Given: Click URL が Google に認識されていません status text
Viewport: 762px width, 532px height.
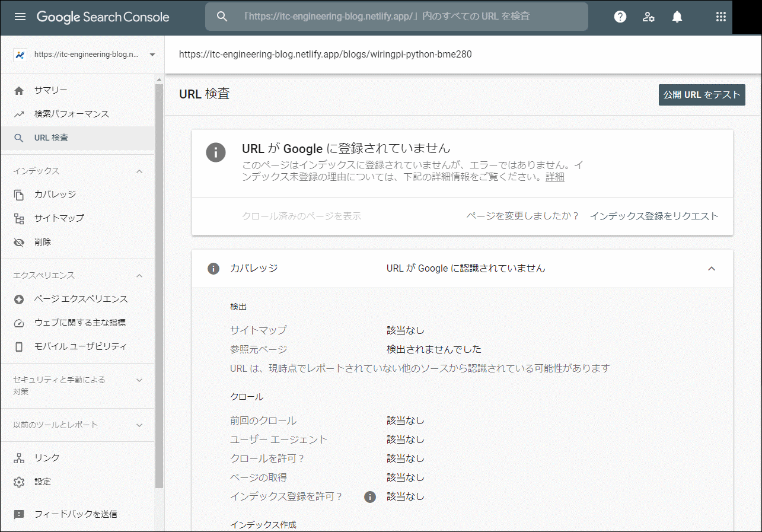Looking at the screenshot, I should click(x=466, y=269).
